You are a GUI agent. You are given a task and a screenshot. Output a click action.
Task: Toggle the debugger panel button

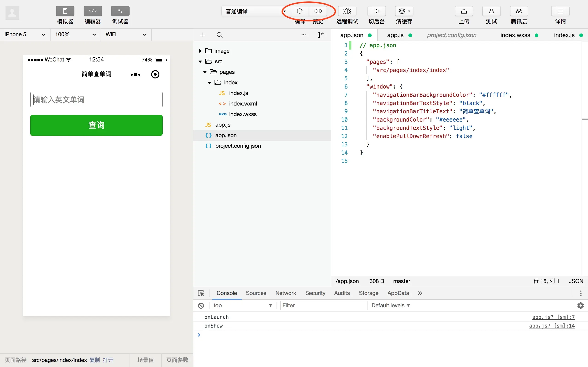click(120, 11)
